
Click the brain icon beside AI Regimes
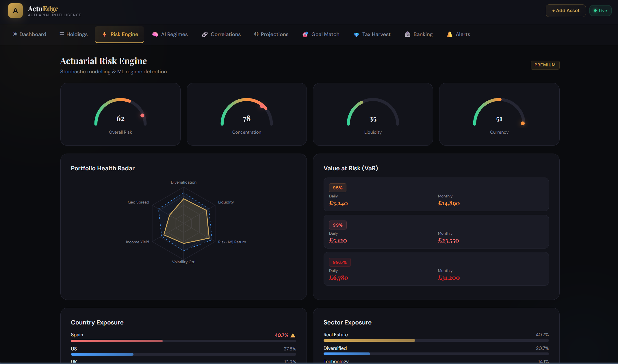tap(155, 34)
